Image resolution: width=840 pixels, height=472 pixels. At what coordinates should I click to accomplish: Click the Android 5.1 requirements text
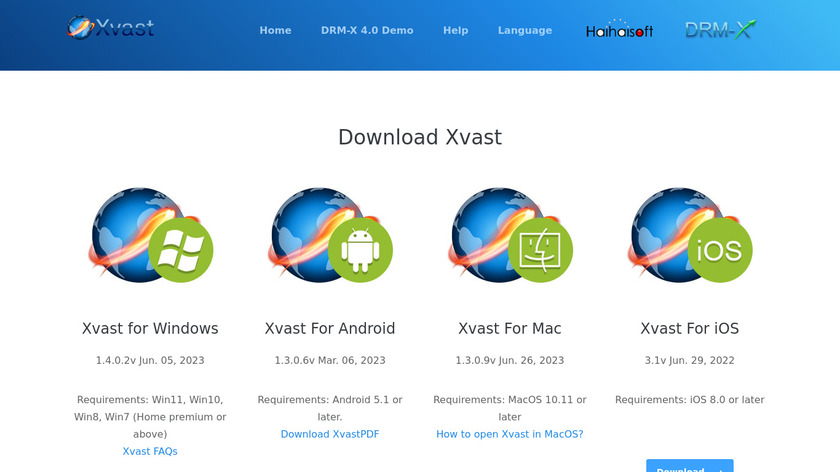[x=330, y=408]
